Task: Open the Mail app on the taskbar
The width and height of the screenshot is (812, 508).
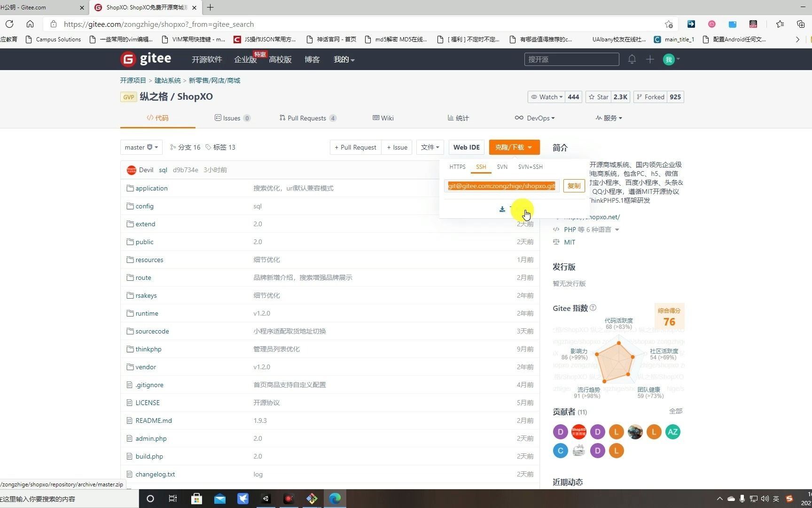Action: click(x=219, y=499)
